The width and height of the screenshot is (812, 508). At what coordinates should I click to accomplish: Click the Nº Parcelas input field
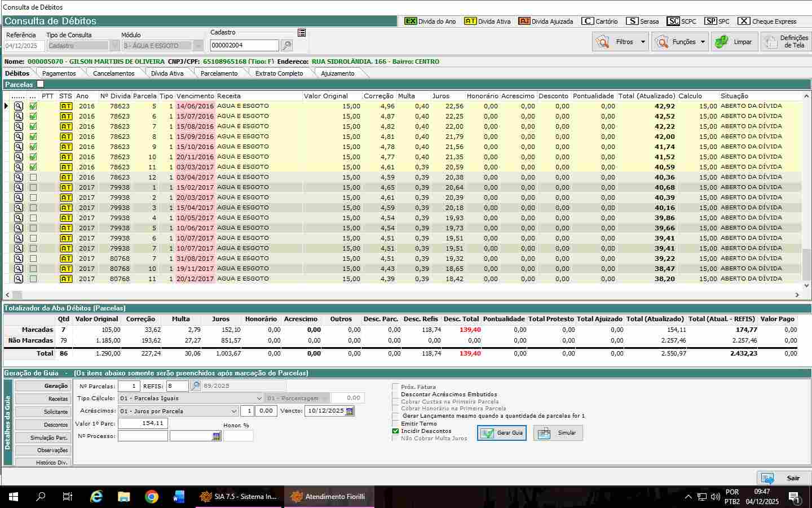(x=129, y=386)
